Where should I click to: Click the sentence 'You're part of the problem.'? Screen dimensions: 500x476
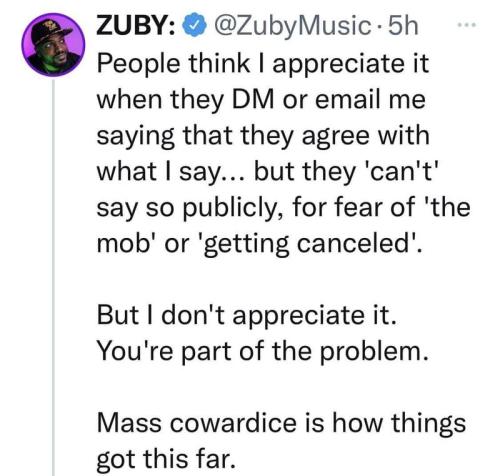(262, 352)
